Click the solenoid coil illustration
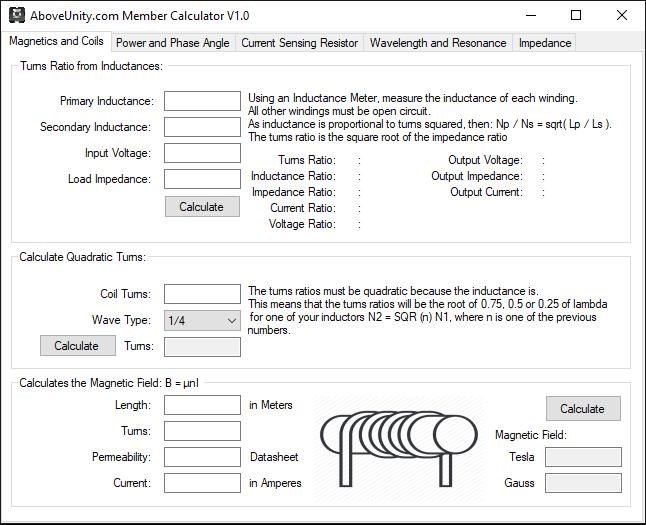Viewport: 646px width, 525px height. 399,449
